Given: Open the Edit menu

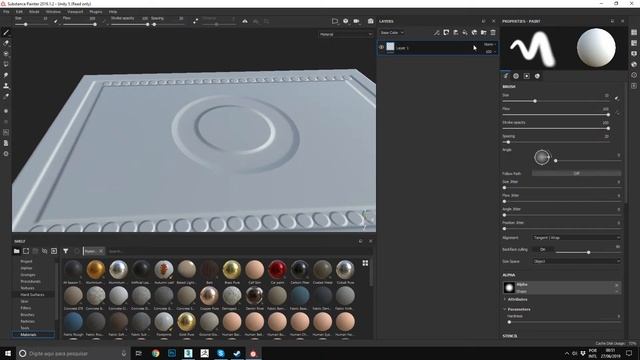Looking at the screenshot, I should click(19, 12).
